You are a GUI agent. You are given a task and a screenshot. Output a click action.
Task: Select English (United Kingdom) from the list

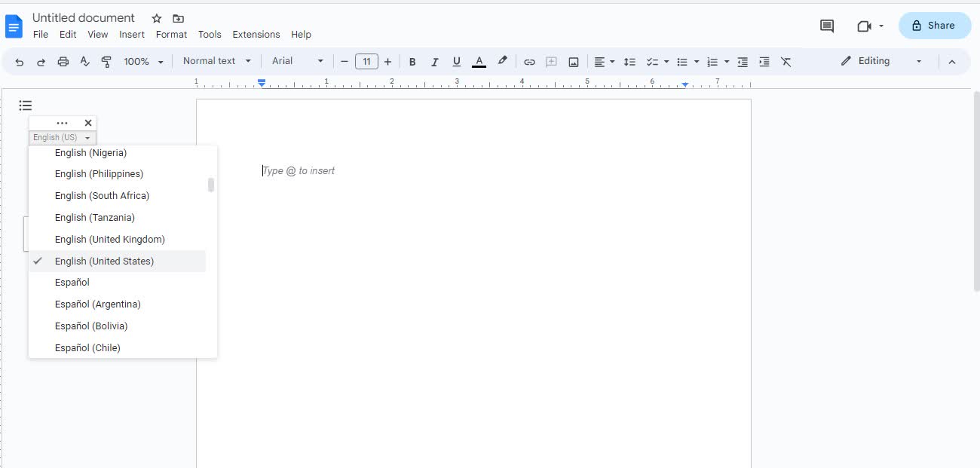coord(110,239)
